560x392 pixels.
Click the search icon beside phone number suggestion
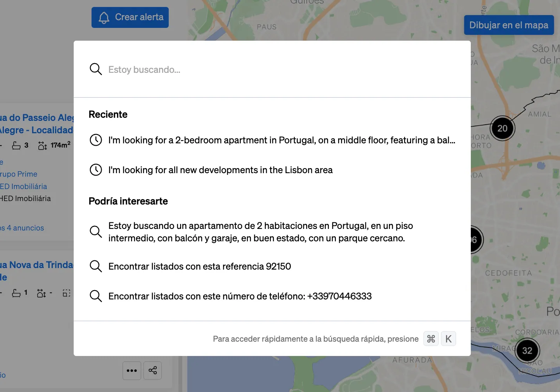96,296
